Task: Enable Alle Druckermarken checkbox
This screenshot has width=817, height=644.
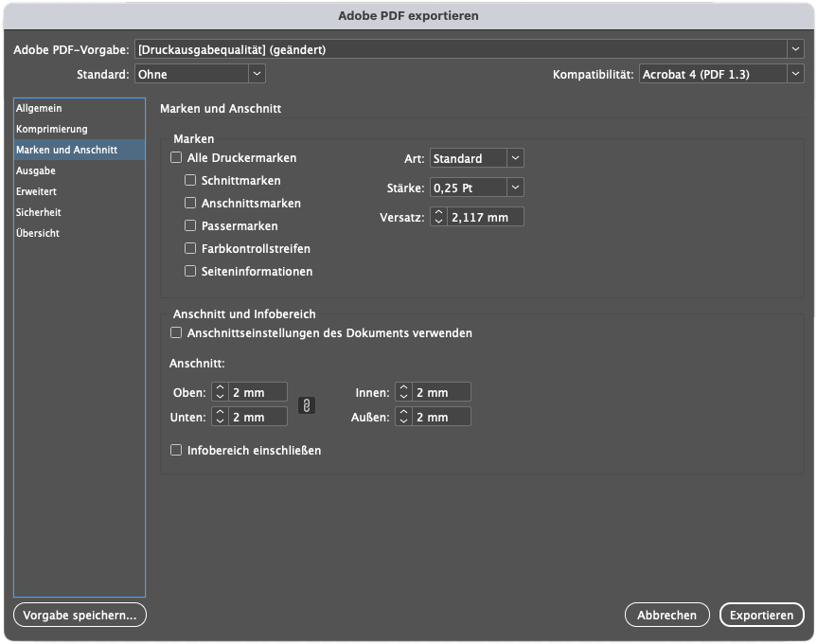Action: pyautogui.click(x=176, y=157)
